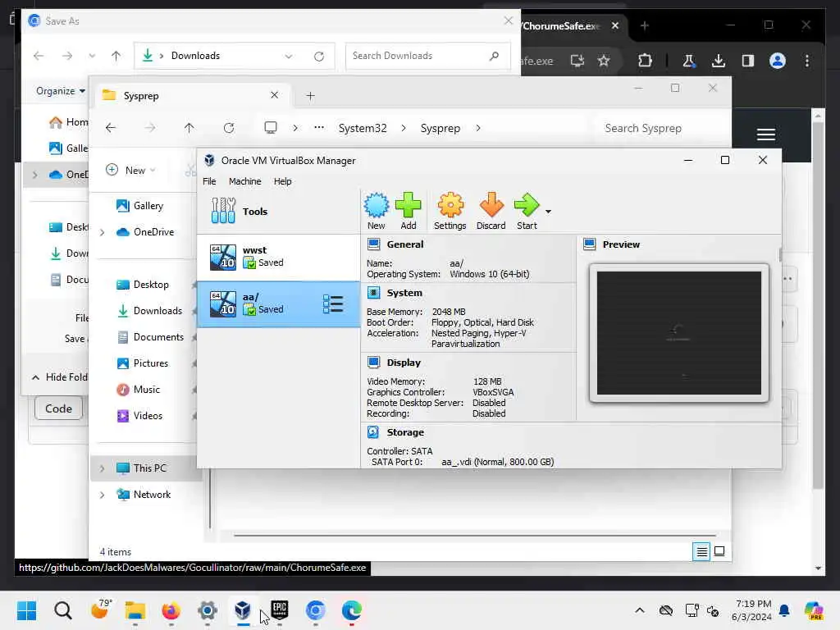Refresh the Save As dialog location
This screenshot has height=630, width=840.
point(319,57)
